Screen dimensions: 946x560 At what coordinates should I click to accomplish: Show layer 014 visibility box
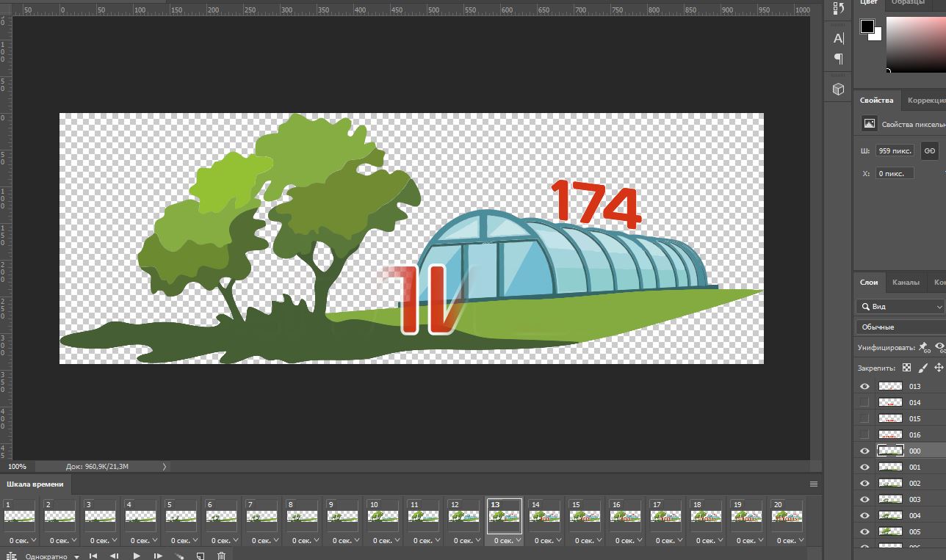click(x=864, y=402)
